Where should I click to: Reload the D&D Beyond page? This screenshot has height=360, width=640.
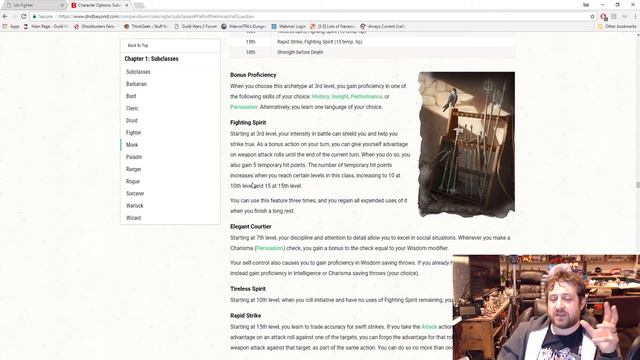point(24,16)
